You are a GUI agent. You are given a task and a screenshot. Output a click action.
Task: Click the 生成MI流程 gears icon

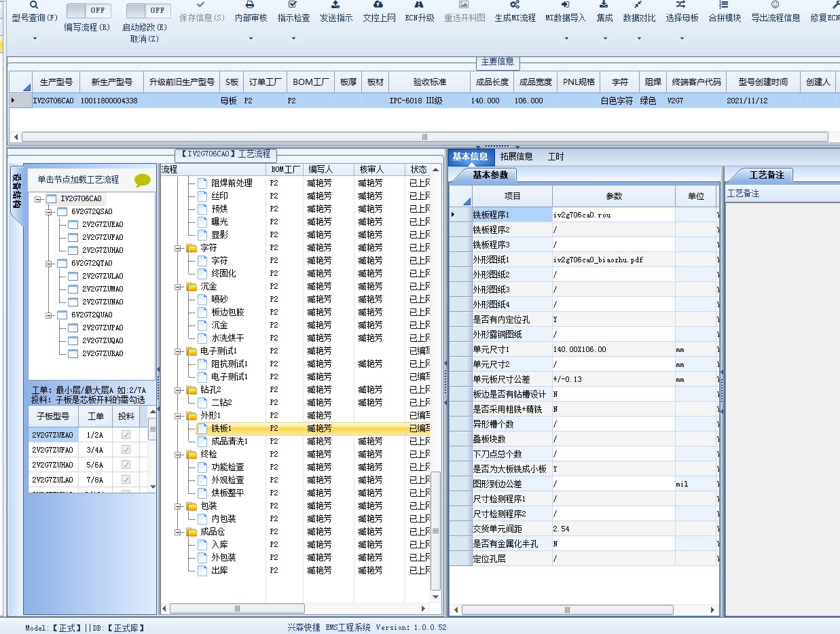click(x=515, y=4)
